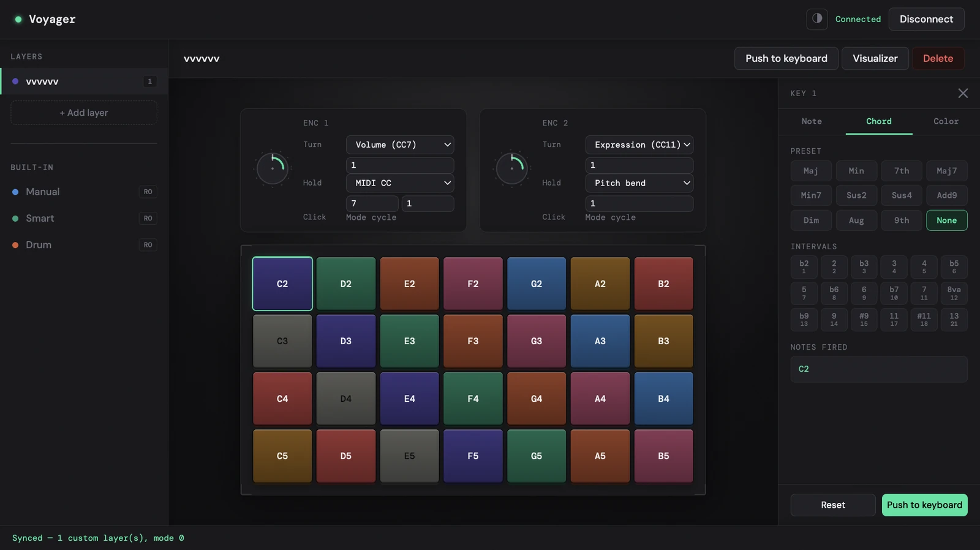
Task: Select the Smart built-in layer
Action: pyautogui.click(x=84, y=218)
